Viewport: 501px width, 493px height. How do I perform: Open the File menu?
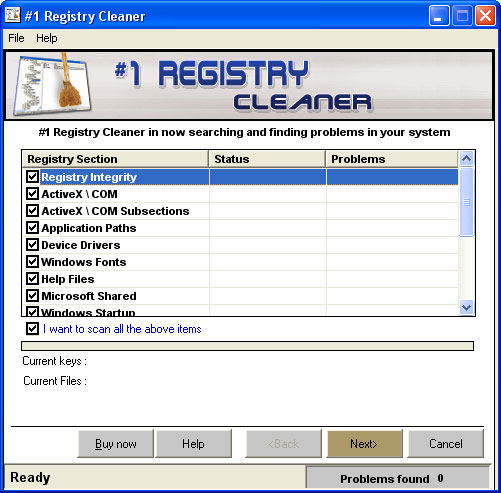(x=16, y=38)
